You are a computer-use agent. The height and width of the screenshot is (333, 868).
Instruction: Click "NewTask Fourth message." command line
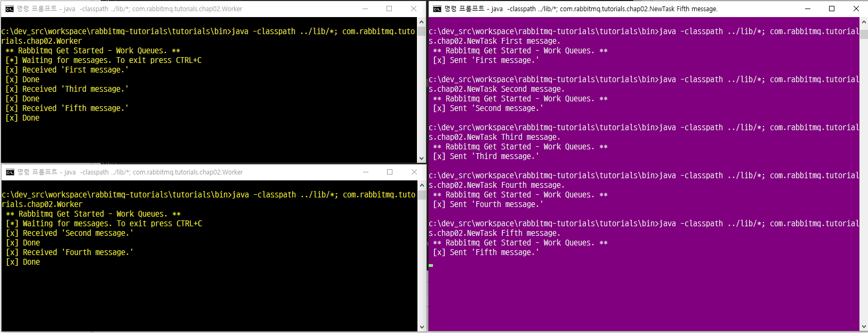click(496, 185)
